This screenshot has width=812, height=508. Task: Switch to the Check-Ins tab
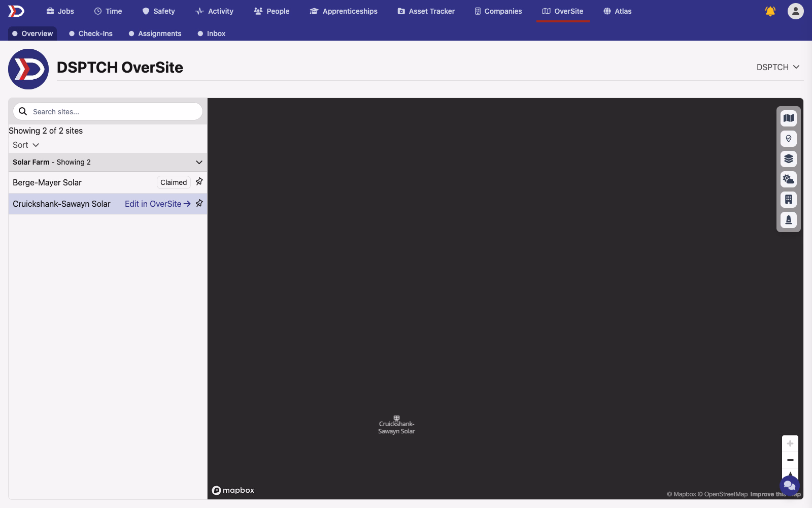[x=91, y=34]
